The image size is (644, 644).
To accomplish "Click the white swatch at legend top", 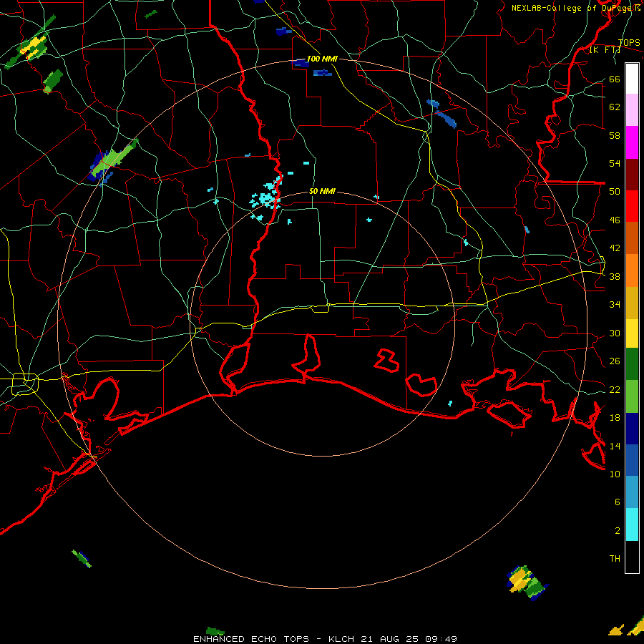I will [632, 79].
